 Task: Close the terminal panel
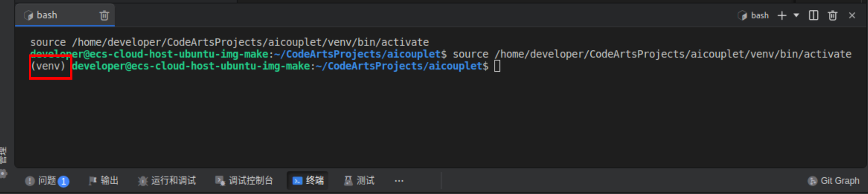852,15
